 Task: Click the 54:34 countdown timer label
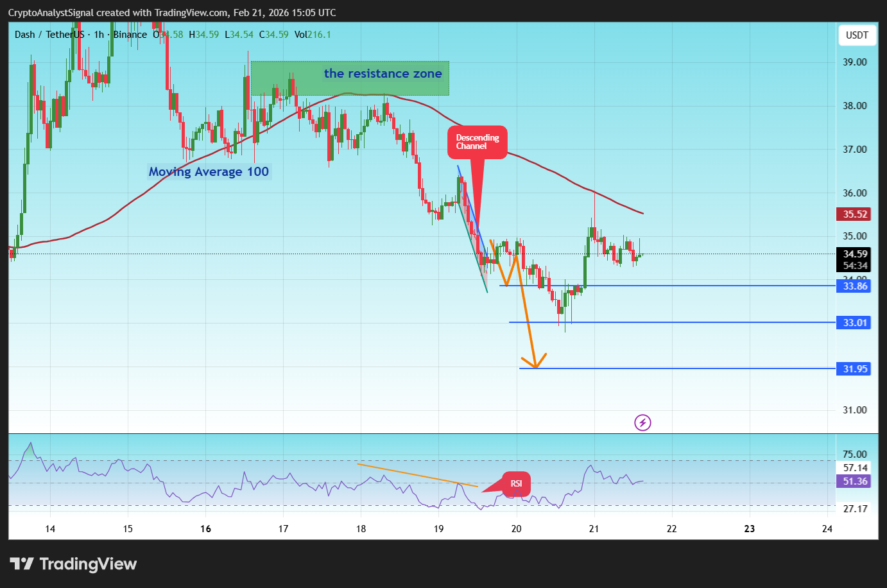click(855, 266)
